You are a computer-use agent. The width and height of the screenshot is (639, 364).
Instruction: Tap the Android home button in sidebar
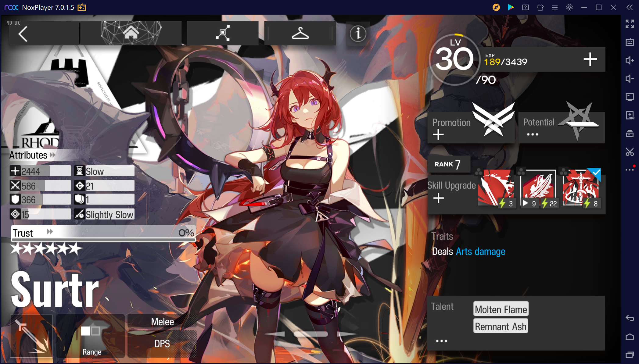(x=630, y=337)
